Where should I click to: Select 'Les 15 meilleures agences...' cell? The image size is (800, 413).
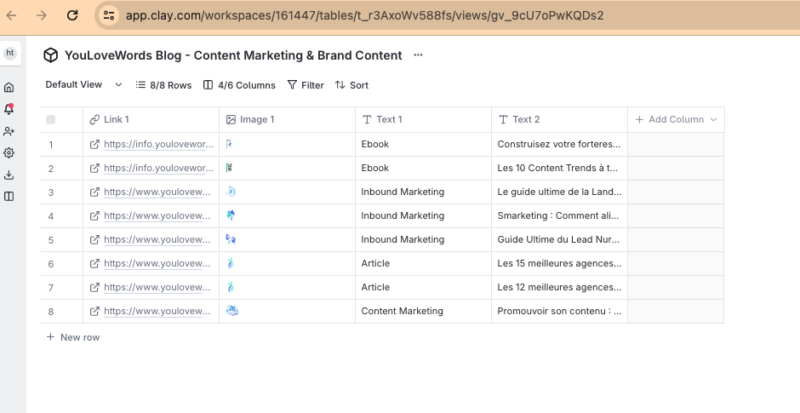(x=560, y=263)
